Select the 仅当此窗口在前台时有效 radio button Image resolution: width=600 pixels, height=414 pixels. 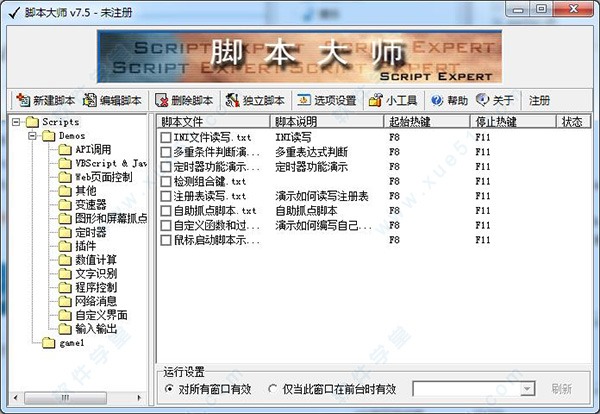(272, 389)
